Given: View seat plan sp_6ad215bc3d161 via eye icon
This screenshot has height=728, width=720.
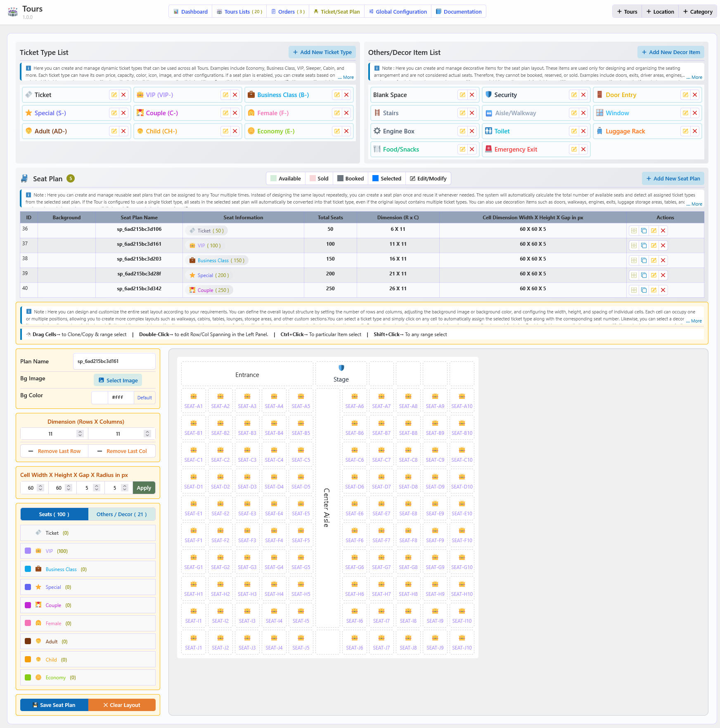Looking at the screenshot, I should tap(634, 246).
